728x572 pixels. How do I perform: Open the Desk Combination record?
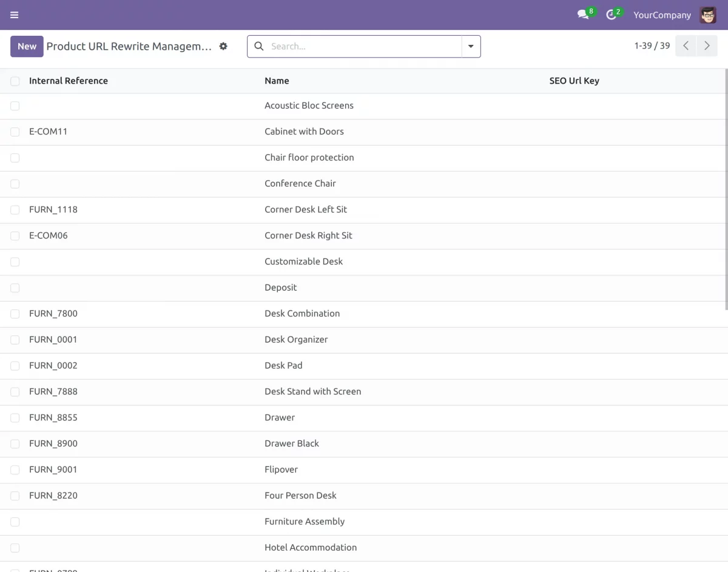coord(302,313)
